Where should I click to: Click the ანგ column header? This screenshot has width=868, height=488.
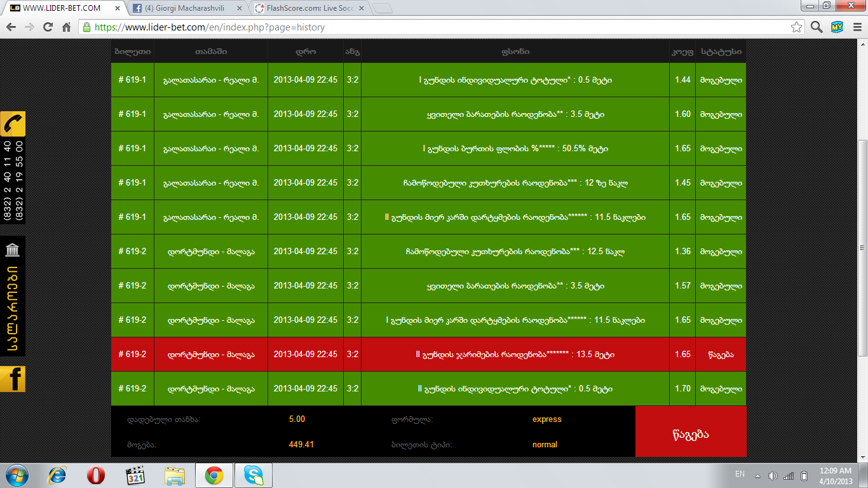coord(353,51)
